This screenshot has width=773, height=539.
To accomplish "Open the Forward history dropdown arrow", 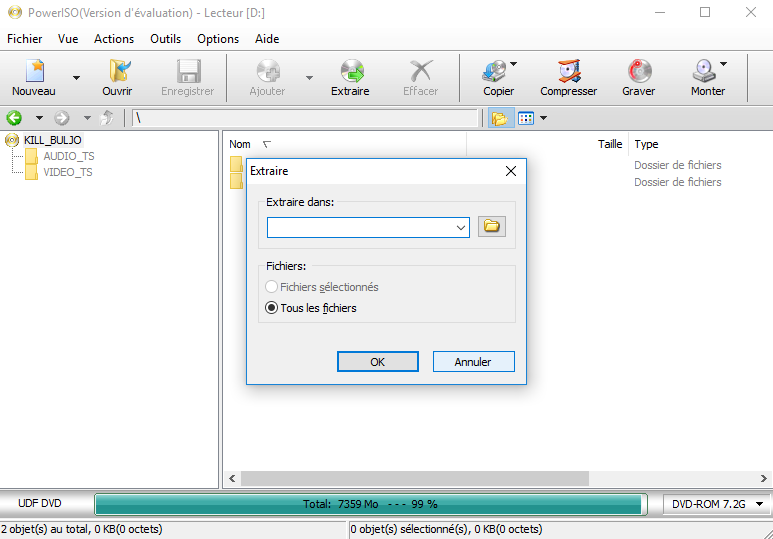I will [87, 118].
